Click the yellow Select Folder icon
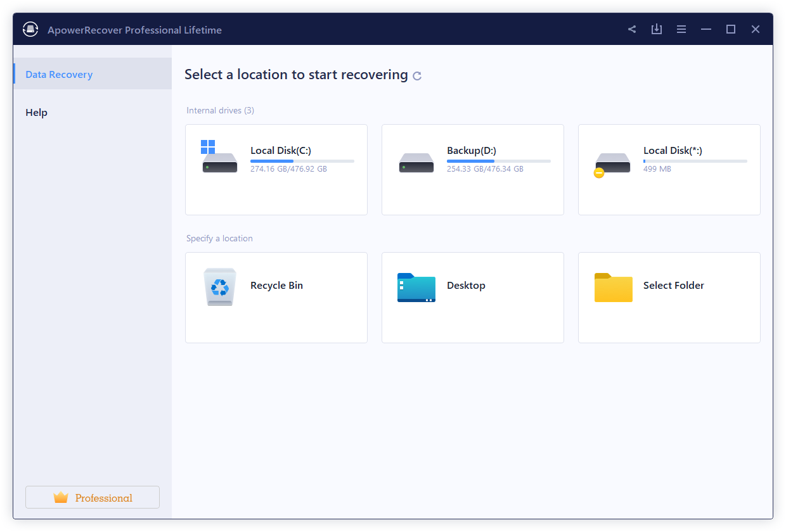This screenshot has height=532, width=786. click(614, 288)
